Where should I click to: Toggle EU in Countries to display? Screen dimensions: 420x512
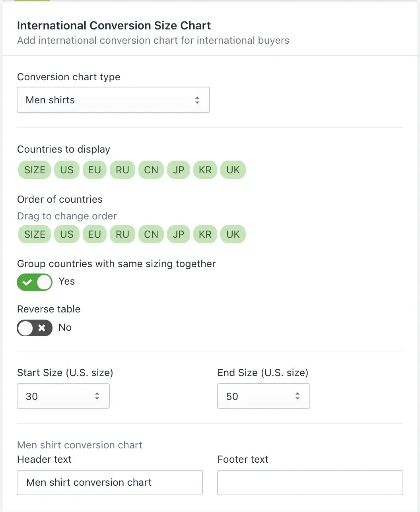pos(95,170)
